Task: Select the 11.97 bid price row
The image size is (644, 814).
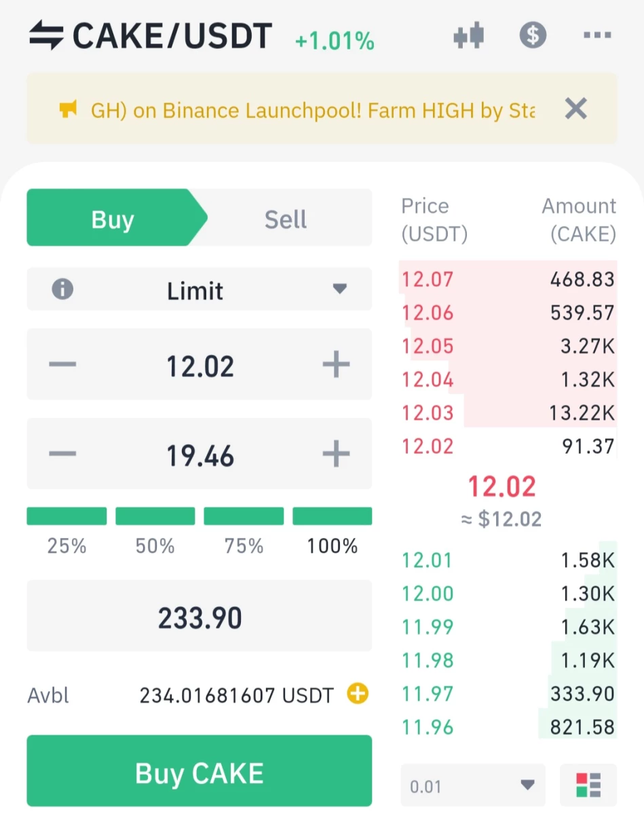Action: coord(508,693)
